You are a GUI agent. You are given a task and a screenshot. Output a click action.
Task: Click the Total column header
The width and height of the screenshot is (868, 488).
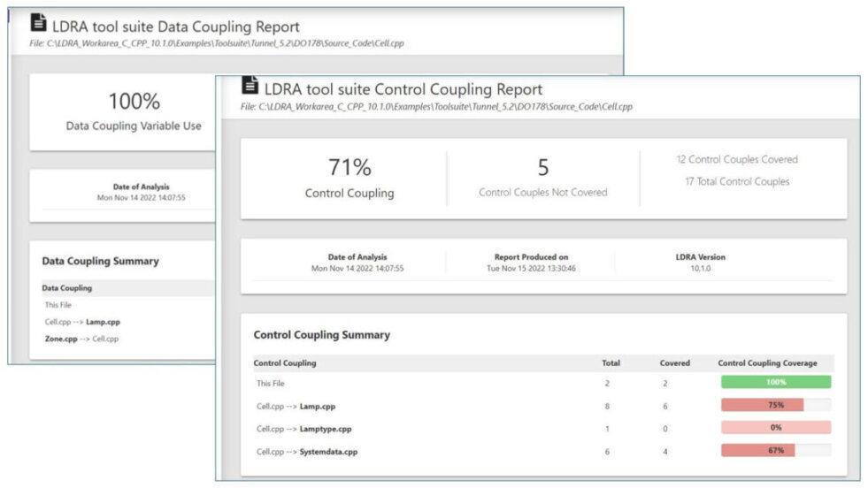611,363
